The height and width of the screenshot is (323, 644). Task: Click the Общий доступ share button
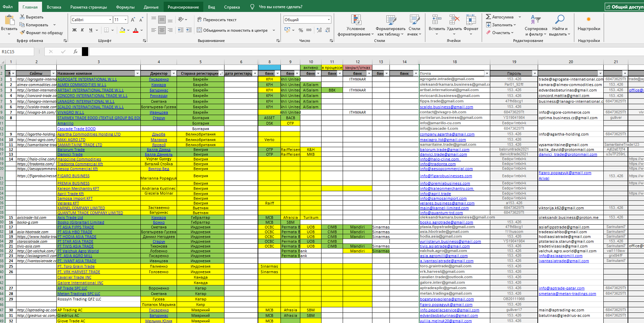point(624,7)
